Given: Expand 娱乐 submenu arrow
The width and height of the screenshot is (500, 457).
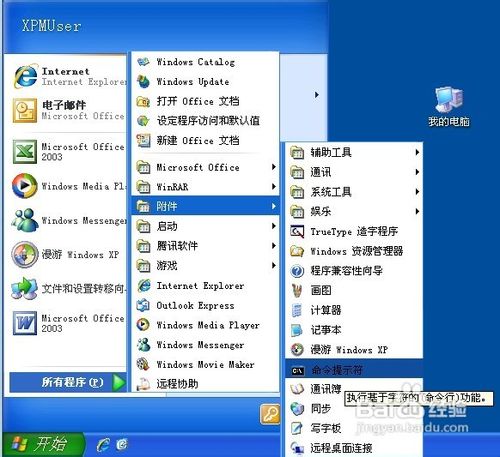Looking at the screenshot, I should [x=417, y=211].
